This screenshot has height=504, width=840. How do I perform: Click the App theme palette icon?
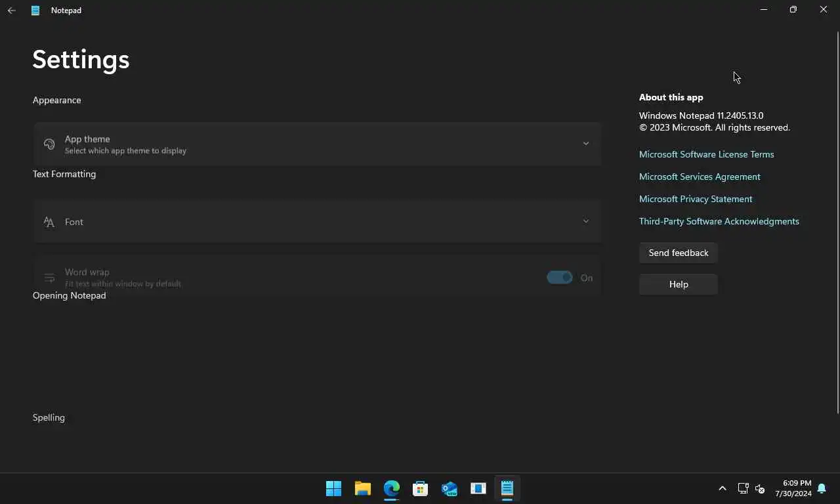point(49,144)
